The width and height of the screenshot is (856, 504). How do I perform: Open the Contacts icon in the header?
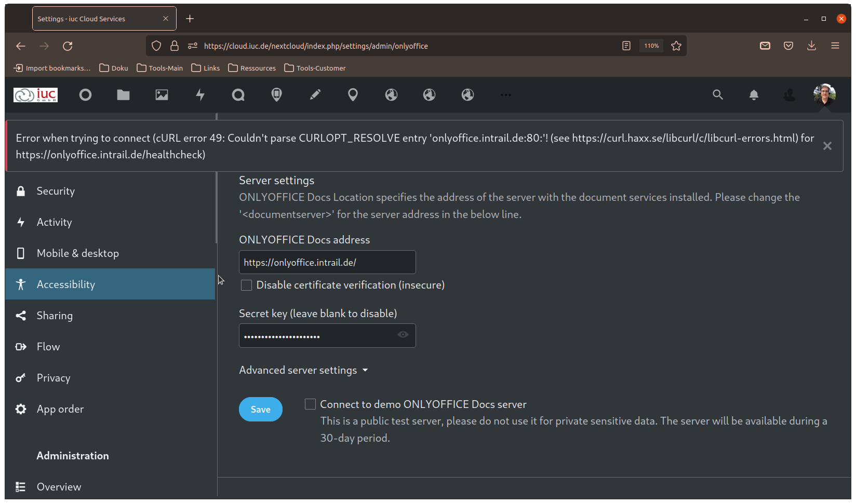[x=789, y=95]
